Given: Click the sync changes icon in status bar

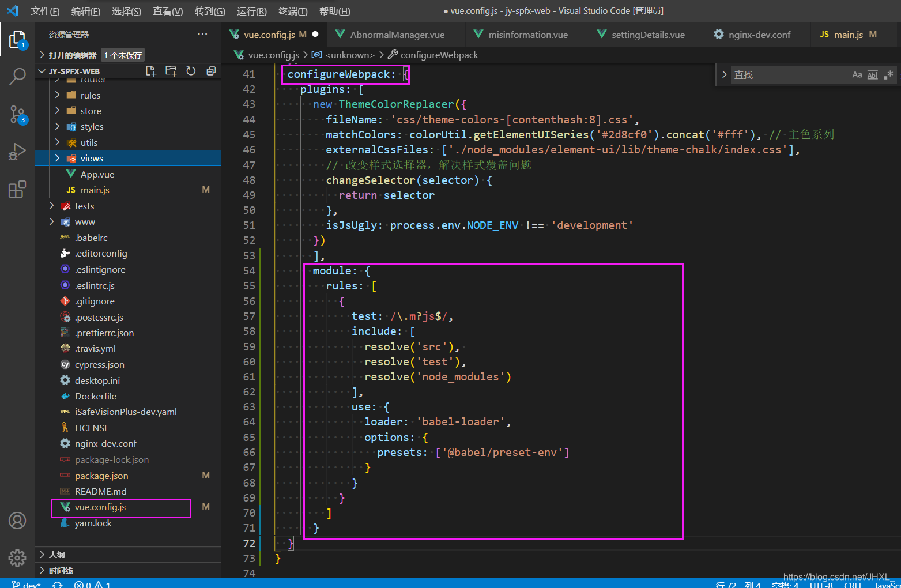Looking at the screenshot, I should coord(58,585).
